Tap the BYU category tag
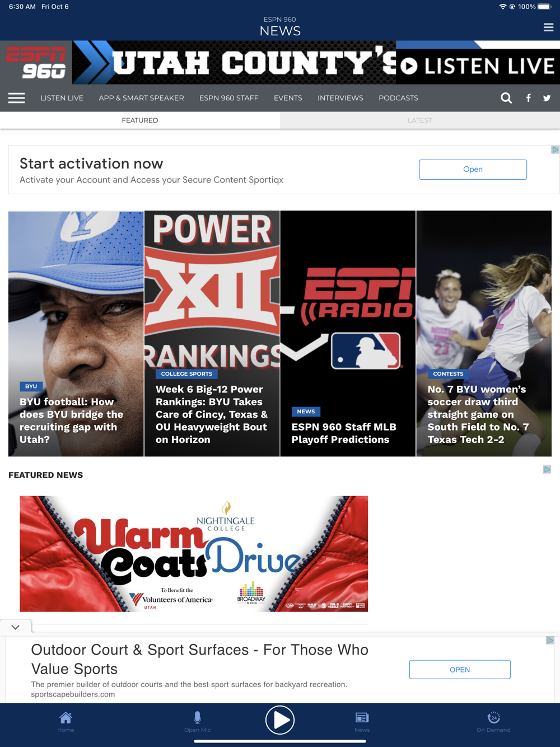Viewport: 560px width, 747px height. tap(31, 386)
